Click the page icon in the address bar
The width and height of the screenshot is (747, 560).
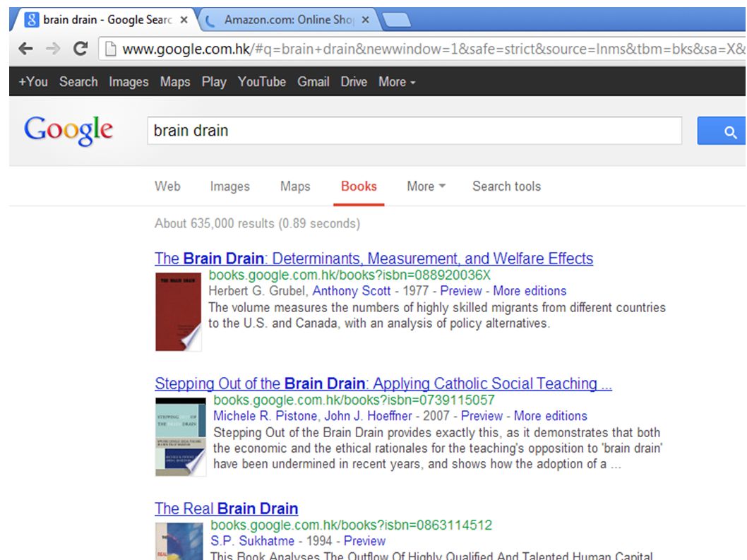click(x=111, y=49)
